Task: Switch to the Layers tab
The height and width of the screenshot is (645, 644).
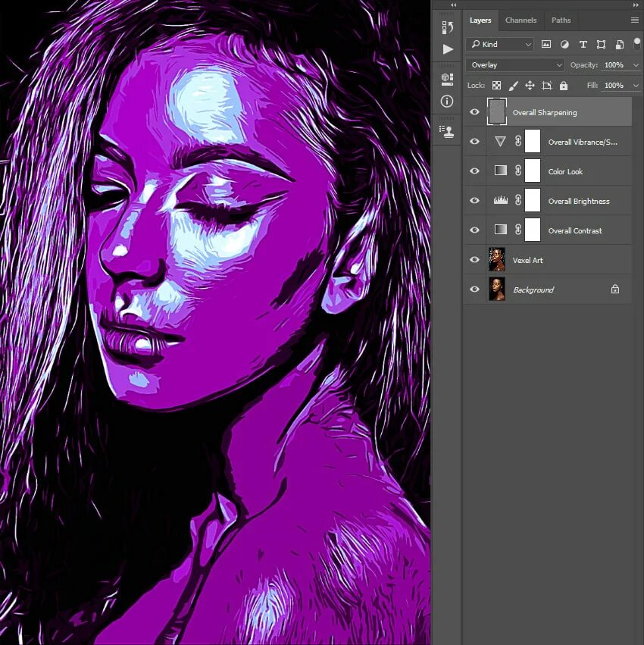Action: point(480,20)
